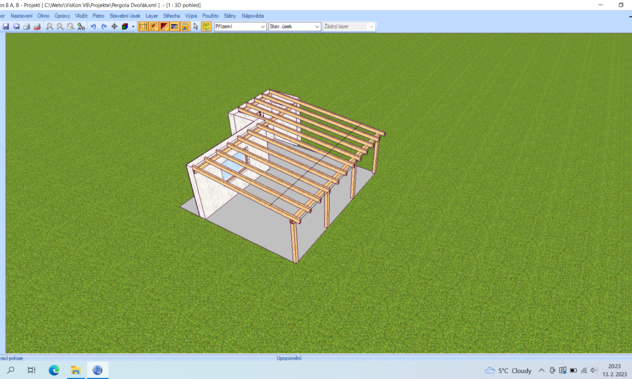Image resolution: width=632 pixels, height=379 pixels.
Task: Click the colored 3D cube icon
Action: 125,27
